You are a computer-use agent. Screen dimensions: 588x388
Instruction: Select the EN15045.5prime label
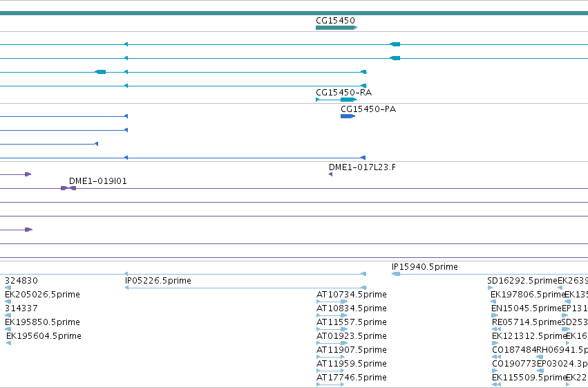pos(527,308)
